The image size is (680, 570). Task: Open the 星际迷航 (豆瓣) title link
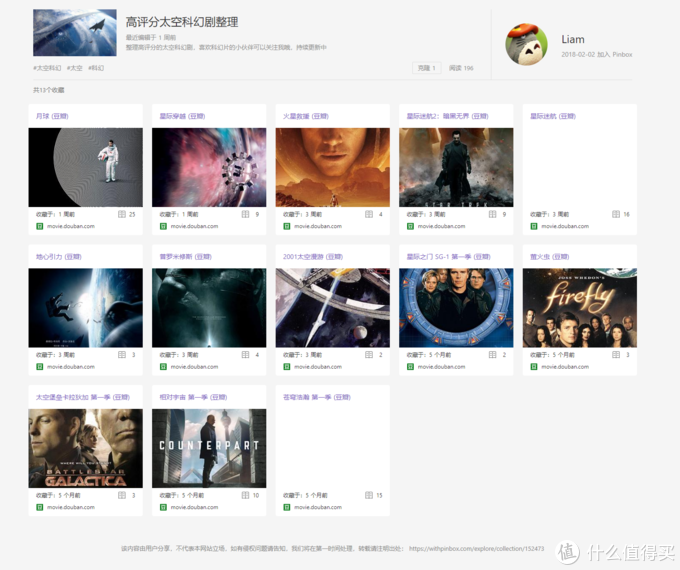tap(553, 116)
